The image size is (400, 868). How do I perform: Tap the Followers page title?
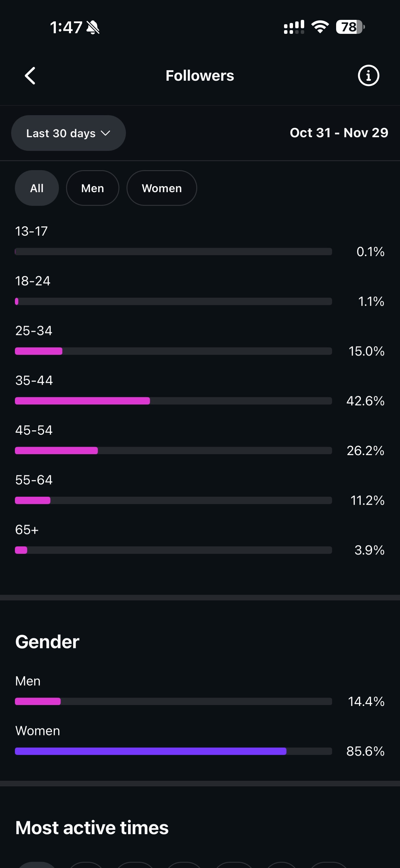(200, 75)
